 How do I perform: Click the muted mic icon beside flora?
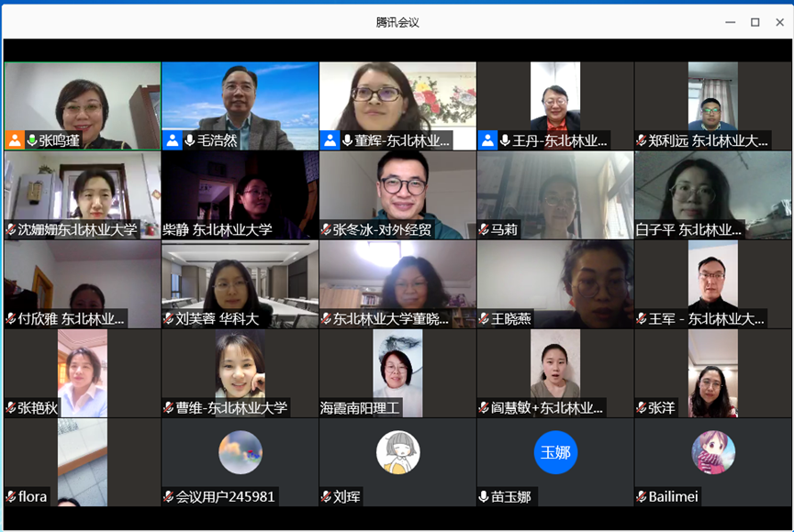[x=11, y=496]
